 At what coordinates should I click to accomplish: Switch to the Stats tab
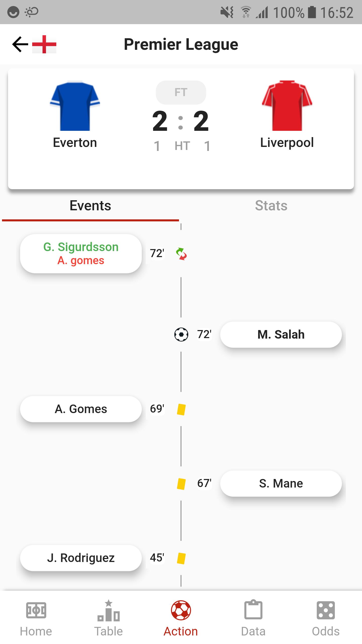(x=271, y=206)
